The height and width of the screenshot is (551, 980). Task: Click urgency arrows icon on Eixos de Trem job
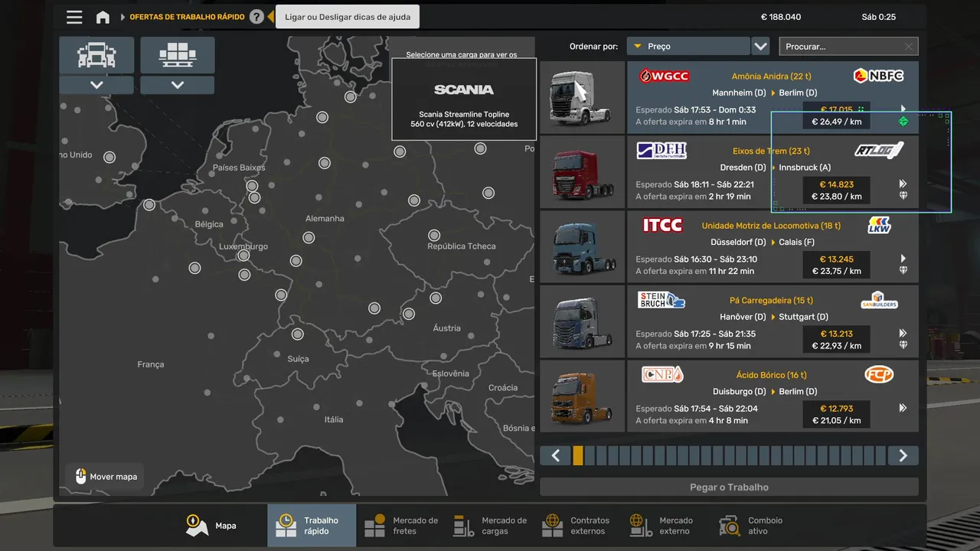pyautogui.click(x=903, y=184)
